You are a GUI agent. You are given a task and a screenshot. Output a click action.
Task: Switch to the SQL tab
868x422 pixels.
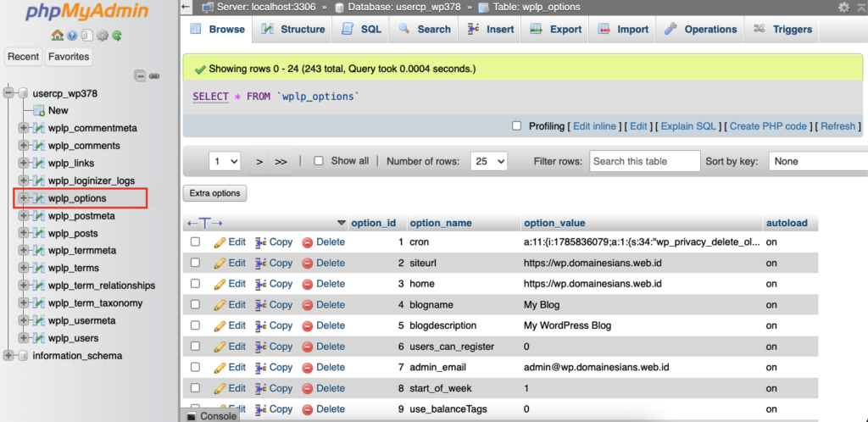[x=361, y=30]
